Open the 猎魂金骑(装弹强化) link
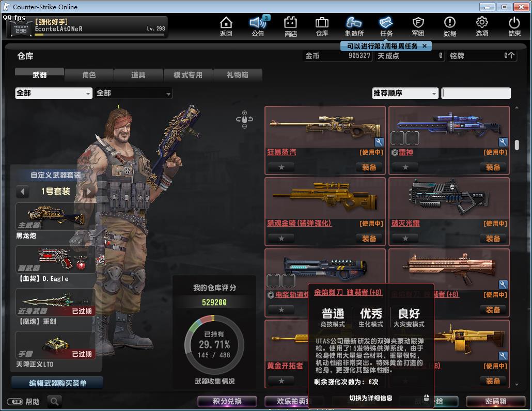The image size is (532, 411). click(x=299, y=223)
